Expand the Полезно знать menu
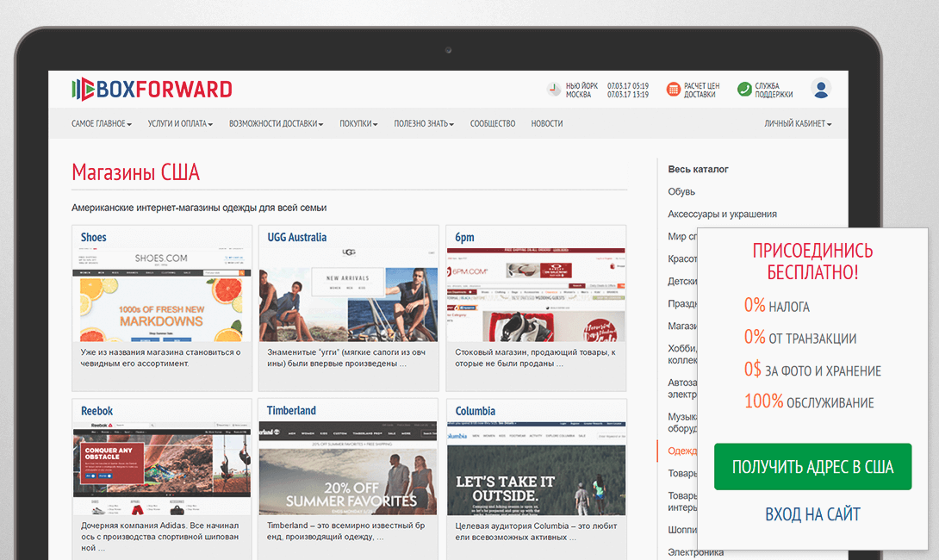 [x=423, y=123]
